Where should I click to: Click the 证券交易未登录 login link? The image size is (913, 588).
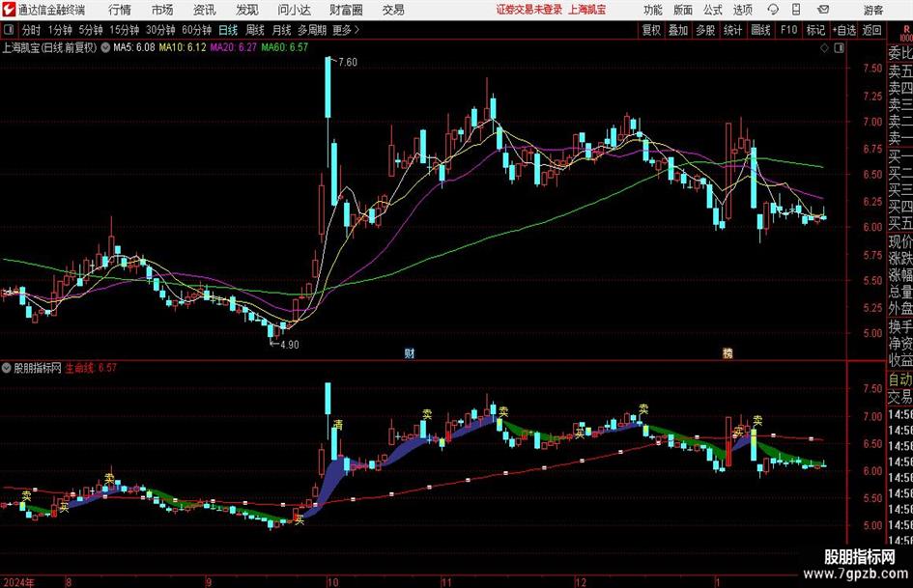pos(529,10)
